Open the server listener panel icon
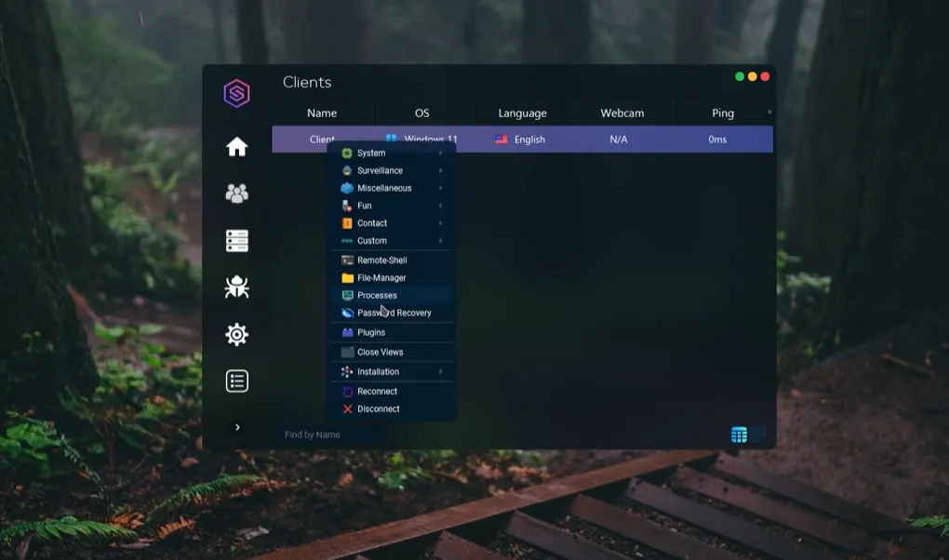Screen dimensions: 949x560 point(236,240)
